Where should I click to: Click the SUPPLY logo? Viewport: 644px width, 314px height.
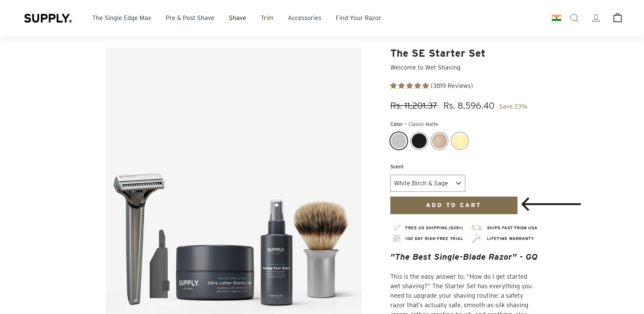pos(48,18)
